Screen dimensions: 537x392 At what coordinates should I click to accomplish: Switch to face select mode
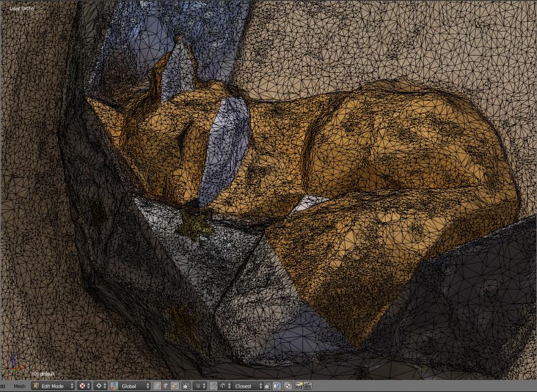coord(175,386)
